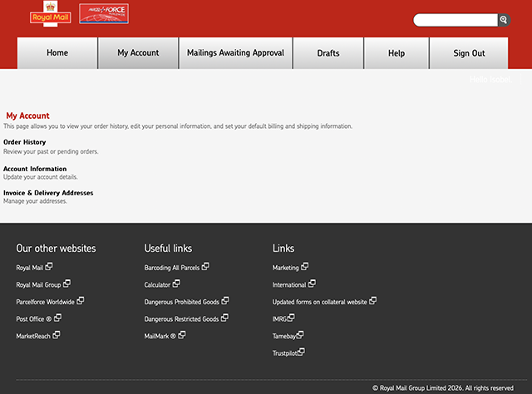Go to Mailings Awaiting Approval tab
This screenshot has width=532, height=394.
(235, 53)
